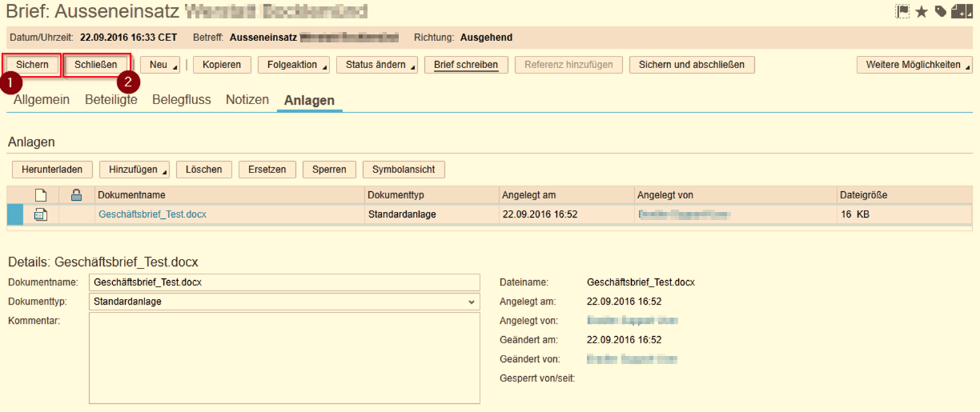This screenshot has height=412, width=980.
Task: Click the Sperren button
Action: coord(329,170)
